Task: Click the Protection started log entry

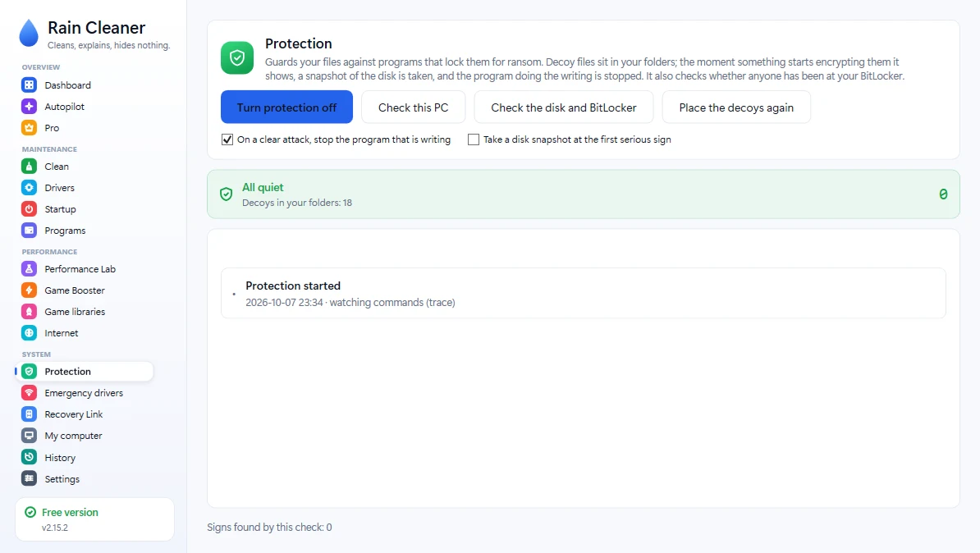Action: 583,293
